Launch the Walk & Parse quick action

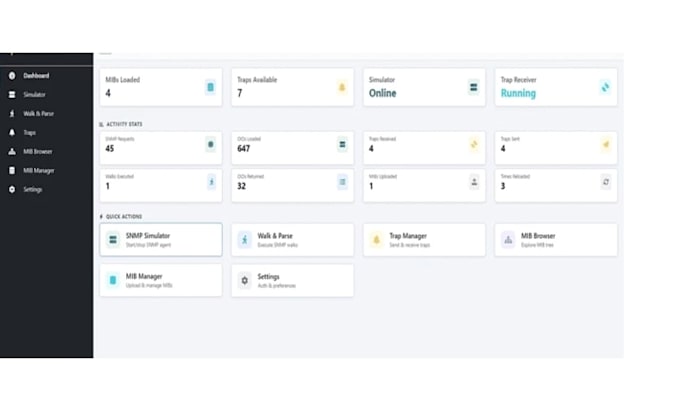pyautogui.click(x=293, y=240)
